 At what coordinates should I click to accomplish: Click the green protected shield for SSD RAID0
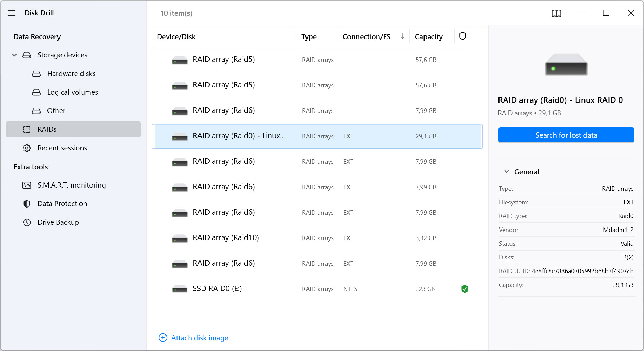(x=465, y=289)
